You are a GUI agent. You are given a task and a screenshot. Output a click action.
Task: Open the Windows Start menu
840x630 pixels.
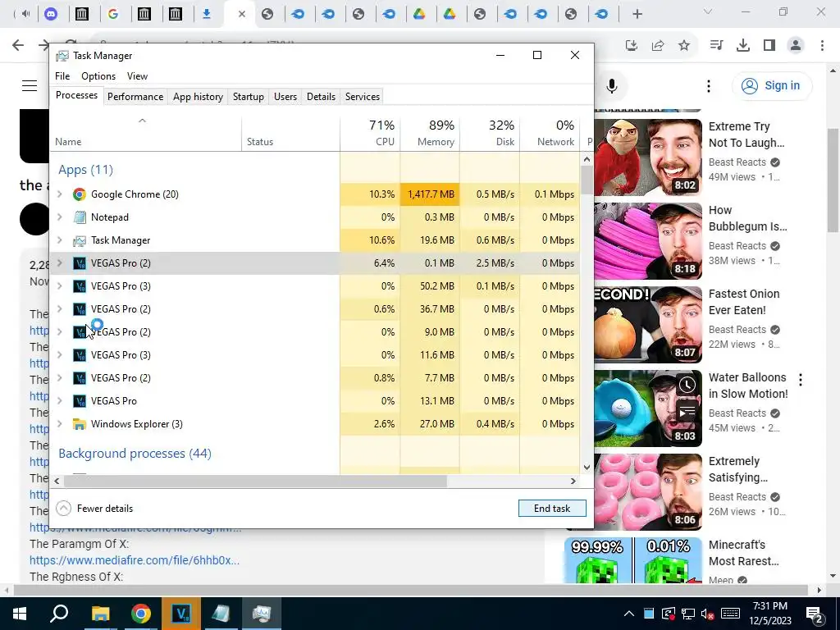[20, 614]
